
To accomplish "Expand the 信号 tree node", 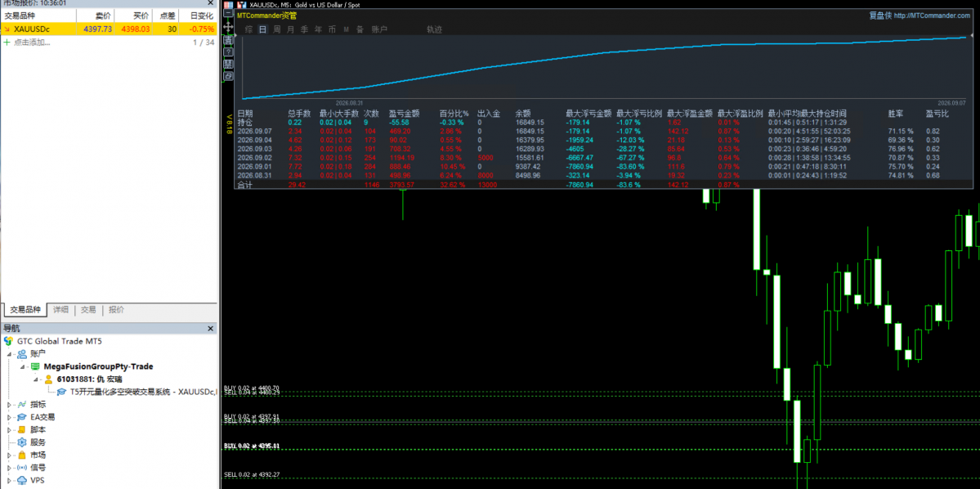I will coord(9,467).
